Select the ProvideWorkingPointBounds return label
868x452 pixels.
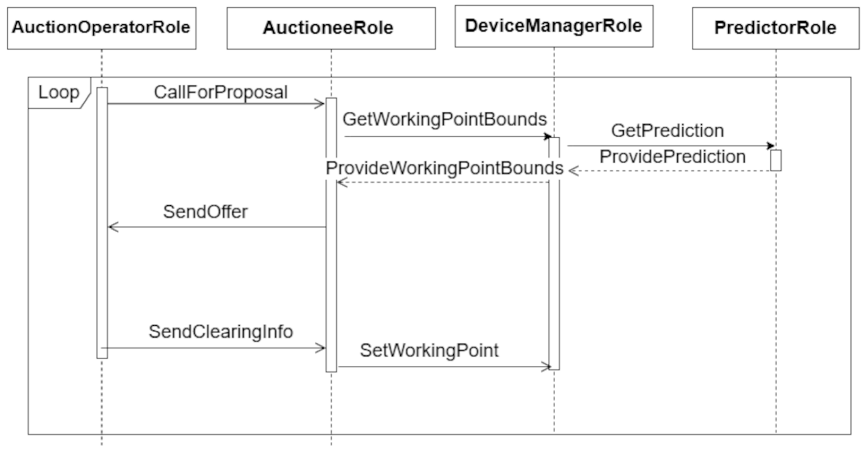tap(444, 168)
